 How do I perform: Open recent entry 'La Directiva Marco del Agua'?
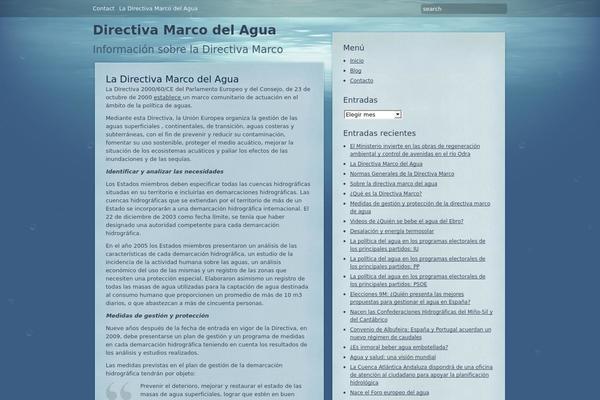tap(386, 164)
